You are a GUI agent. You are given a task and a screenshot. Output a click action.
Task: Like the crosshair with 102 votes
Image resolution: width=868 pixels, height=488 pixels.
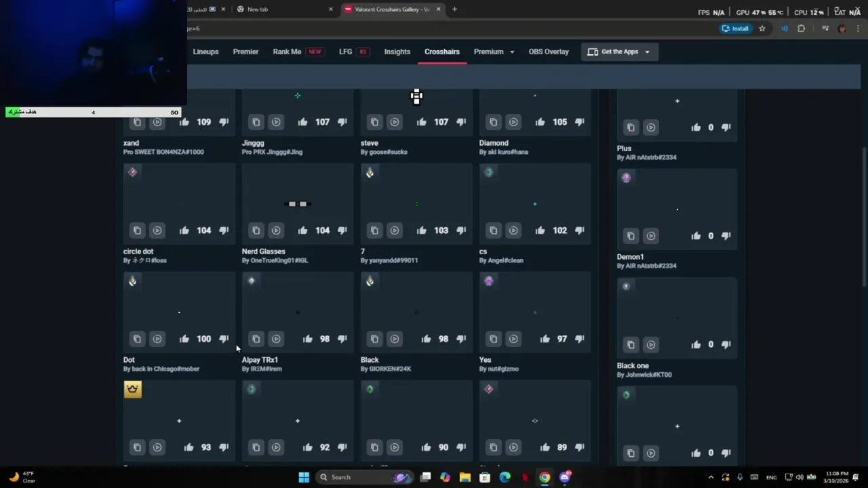540,230
